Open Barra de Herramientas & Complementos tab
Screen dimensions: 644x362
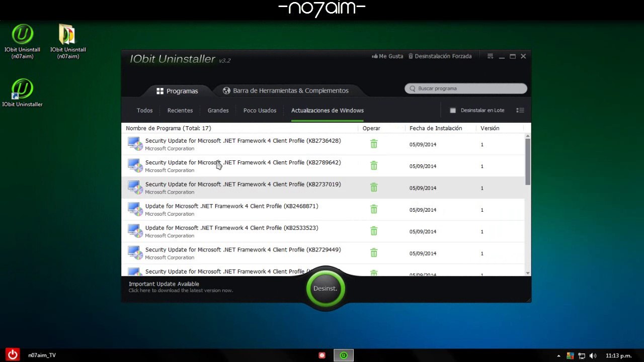tap(286, 90)
